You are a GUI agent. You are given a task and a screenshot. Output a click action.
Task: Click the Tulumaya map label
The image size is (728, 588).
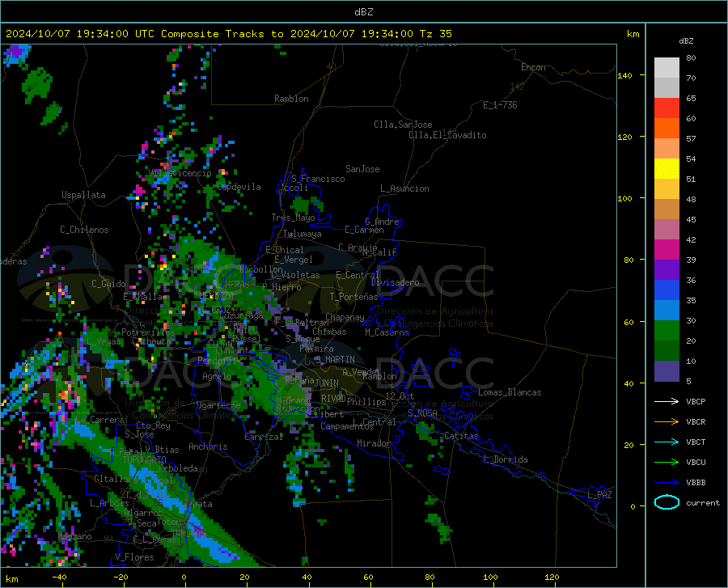(303, 234)
